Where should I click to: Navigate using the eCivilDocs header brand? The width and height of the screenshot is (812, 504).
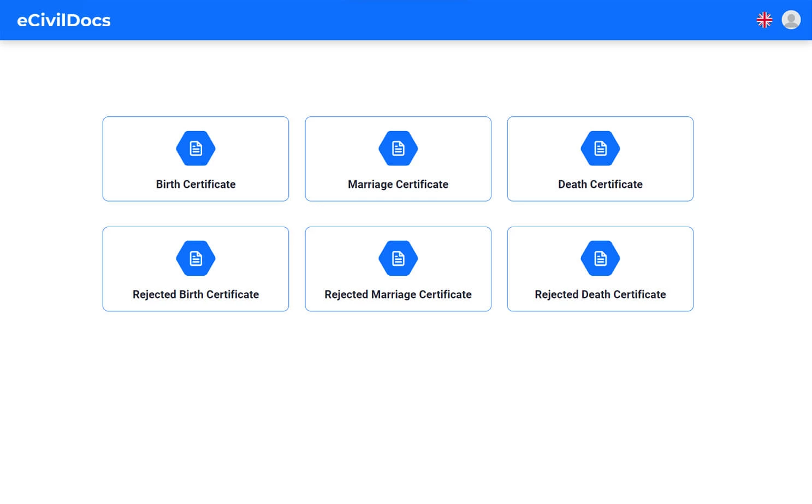[64, 20]
